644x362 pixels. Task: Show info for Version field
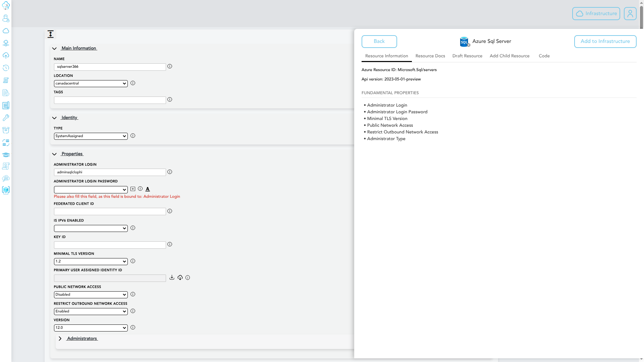tap(133, 327)
